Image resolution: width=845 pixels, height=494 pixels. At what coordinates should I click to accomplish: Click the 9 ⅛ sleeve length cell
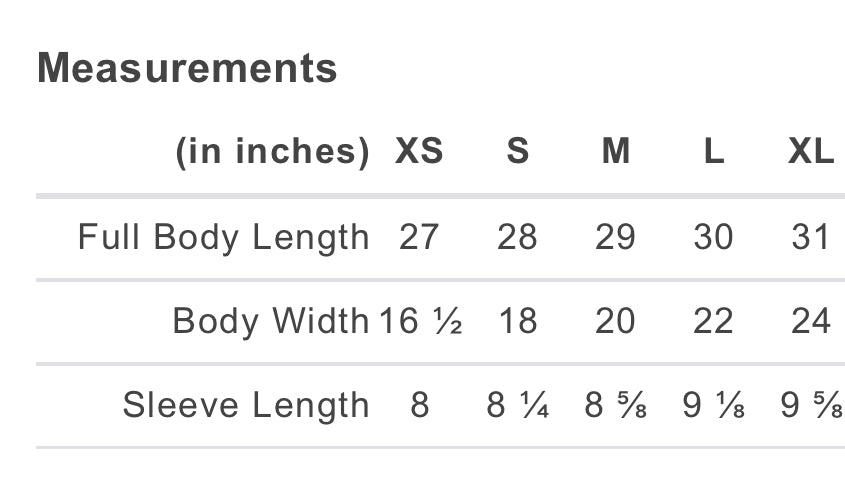click(714, 405)
